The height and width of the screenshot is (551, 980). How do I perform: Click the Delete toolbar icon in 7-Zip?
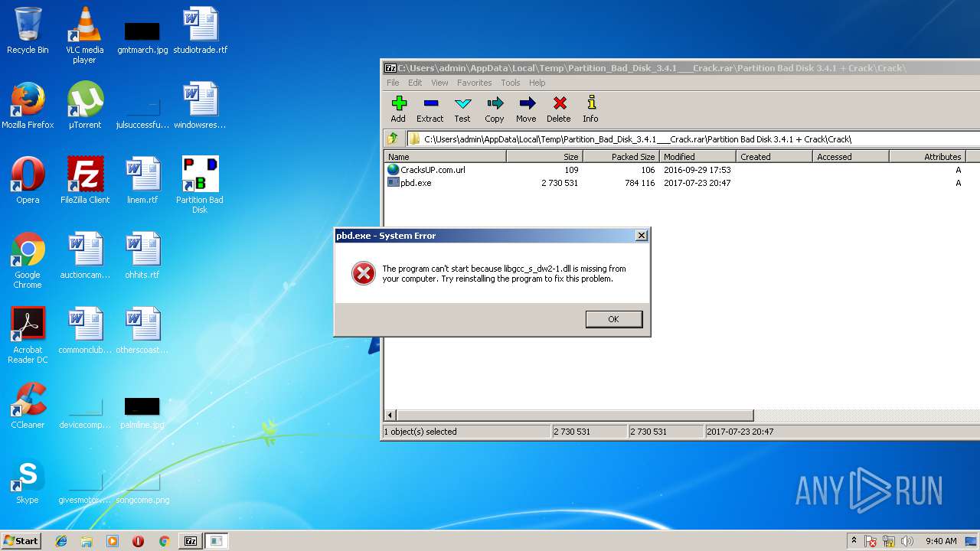click(559, 108)
